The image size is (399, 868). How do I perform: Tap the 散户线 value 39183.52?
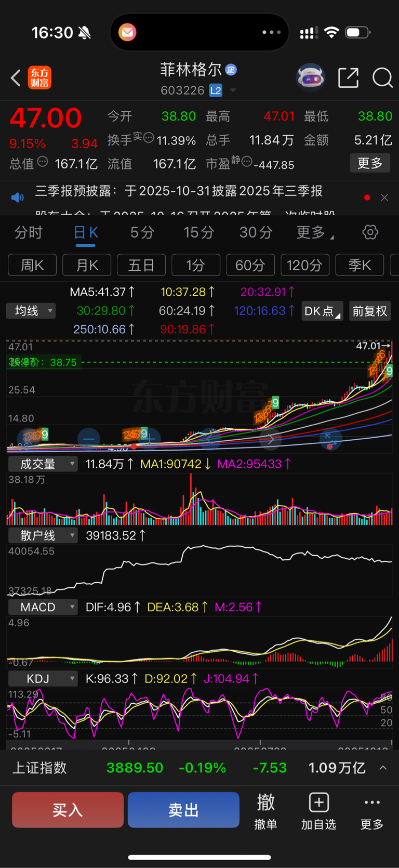point(115,535)
